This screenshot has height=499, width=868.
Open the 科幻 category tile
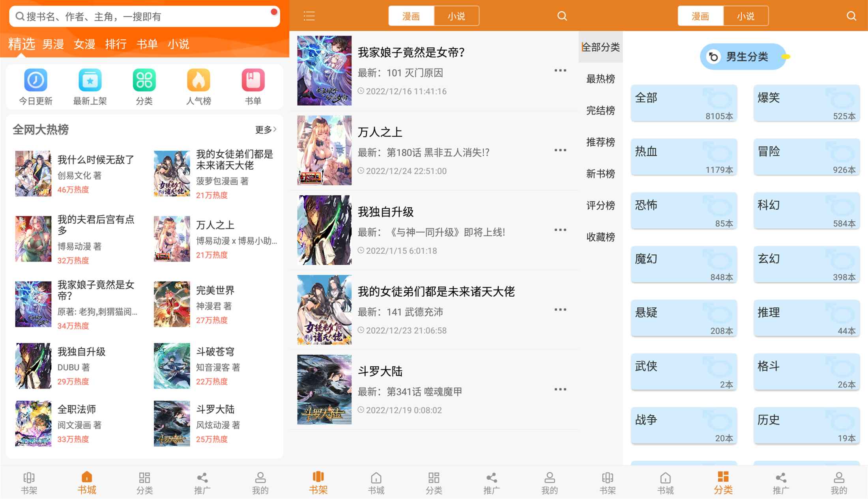point(806,210)
